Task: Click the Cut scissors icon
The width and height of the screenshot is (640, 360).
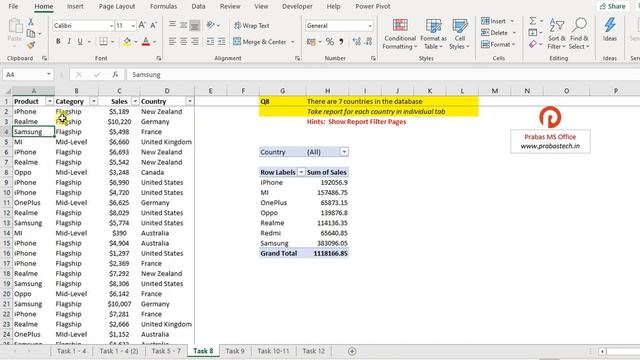Action: [31, 22]
